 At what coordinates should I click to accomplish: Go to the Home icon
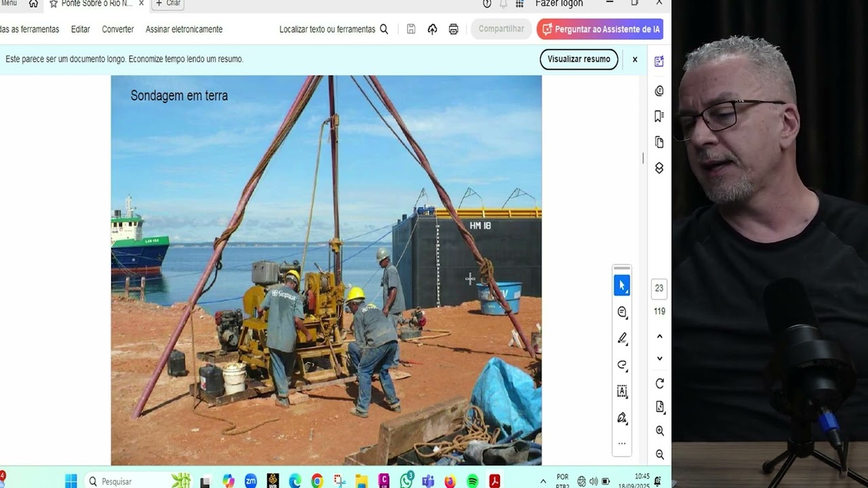33,3
